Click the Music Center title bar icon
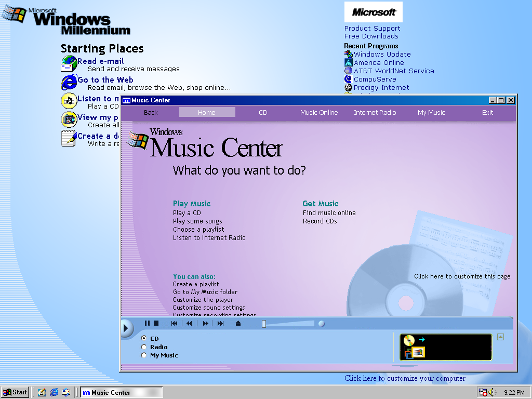 pos(126,100)
